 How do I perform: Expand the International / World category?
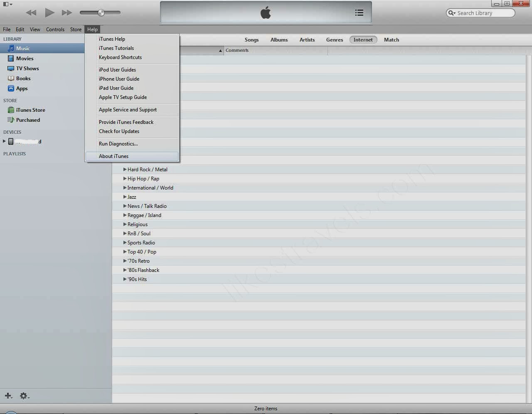(x=125, y=187)
